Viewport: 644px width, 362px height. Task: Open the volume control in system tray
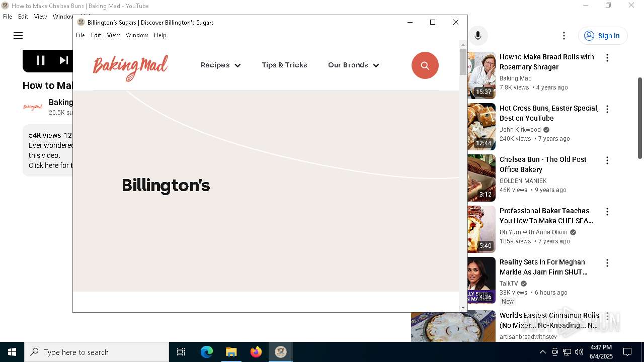pyautogui.click(x=579, y=352)
